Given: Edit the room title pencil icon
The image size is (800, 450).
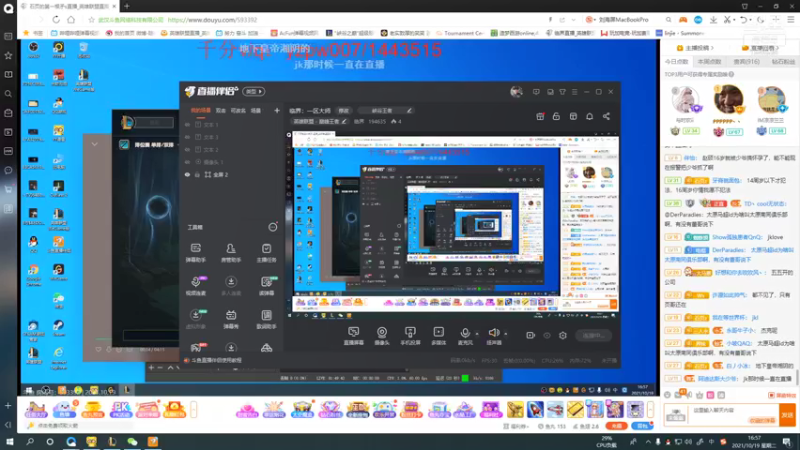Looking at the screenshot, I should pos(409,110).
